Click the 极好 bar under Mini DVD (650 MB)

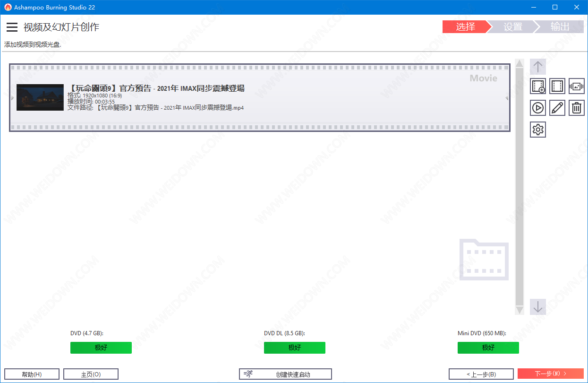tap(488, 348)
